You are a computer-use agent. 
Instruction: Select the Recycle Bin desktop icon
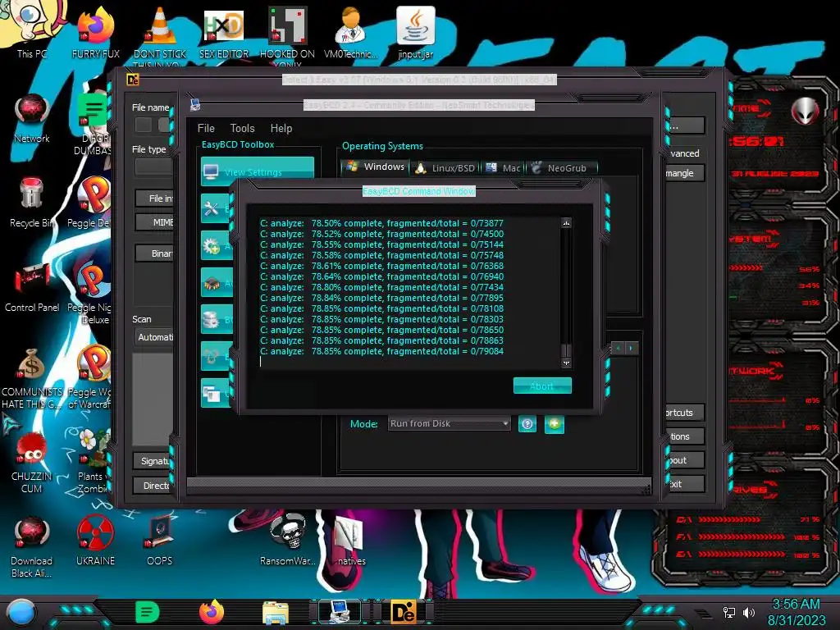click(x=32, y=203)
